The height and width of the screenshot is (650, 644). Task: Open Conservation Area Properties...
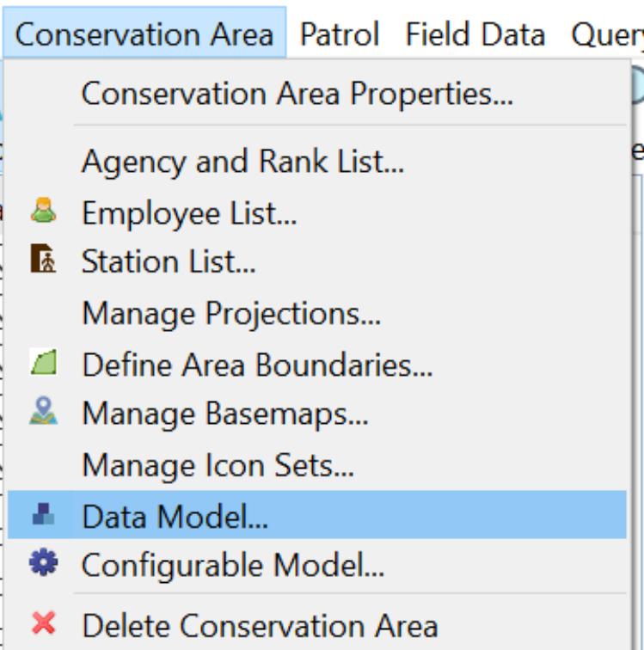(297, 93)
